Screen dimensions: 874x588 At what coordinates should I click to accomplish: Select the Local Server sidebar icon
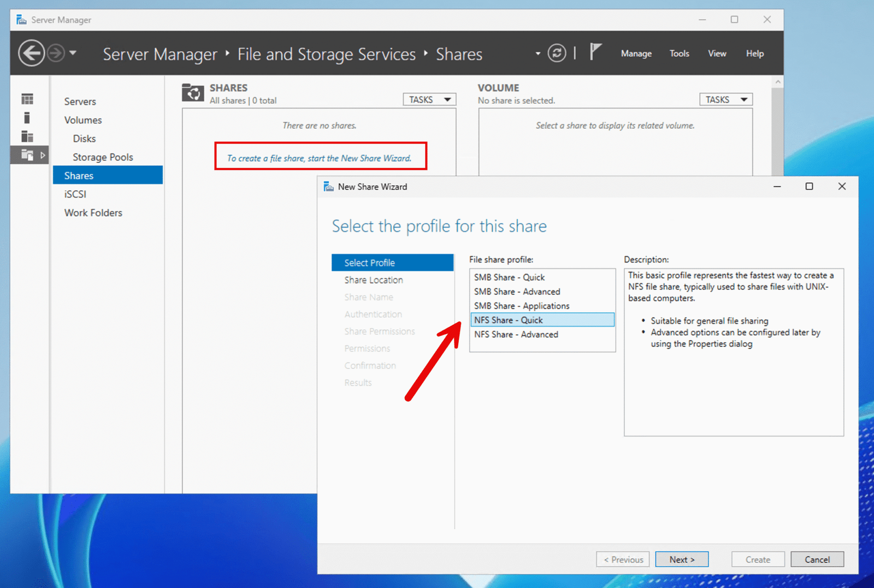(x=27, y=117)
